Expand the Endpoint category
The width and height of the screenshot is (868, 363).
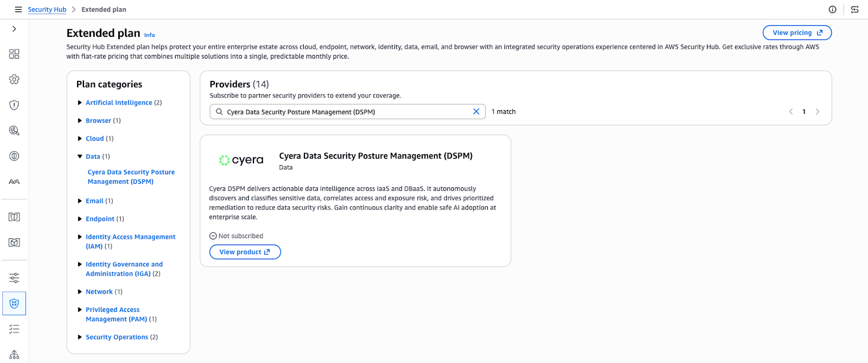click(x=80, y=219)
